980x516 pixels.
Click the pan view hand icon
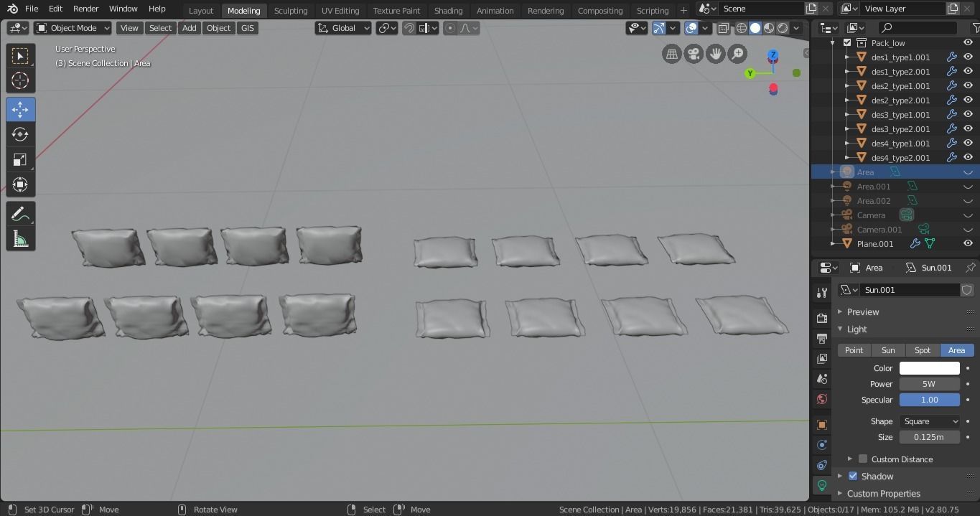(716, 54)
